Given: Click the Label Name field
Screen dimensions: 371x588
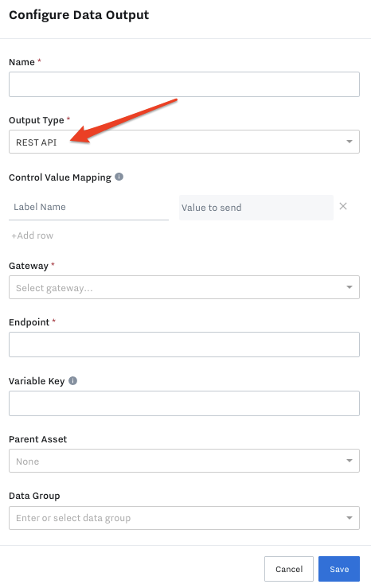Looking at the screenshot, I should point(88,208).
